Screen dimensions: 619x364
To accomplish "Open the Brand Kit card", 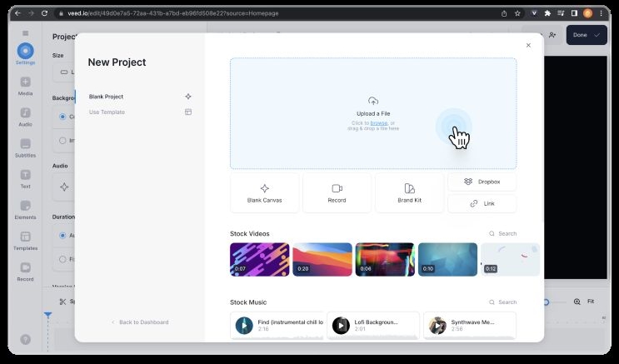I will (x=409, y=193).
